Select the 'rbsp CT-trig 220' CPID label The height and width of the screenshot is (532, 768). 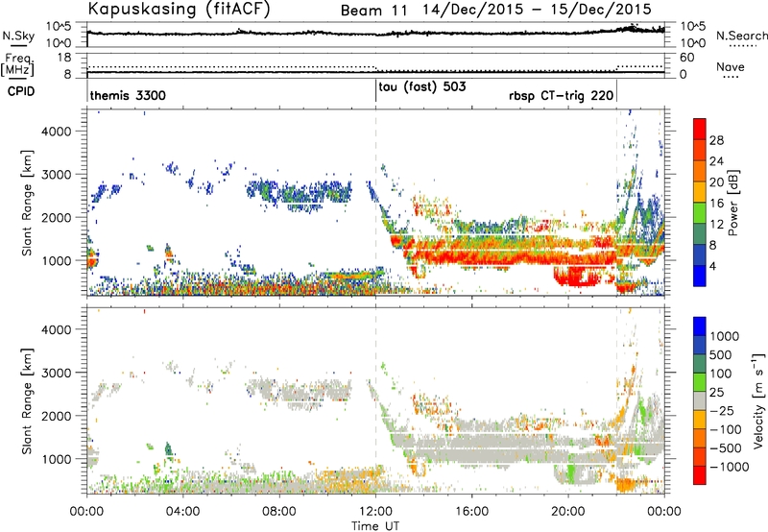pos(562,95)
